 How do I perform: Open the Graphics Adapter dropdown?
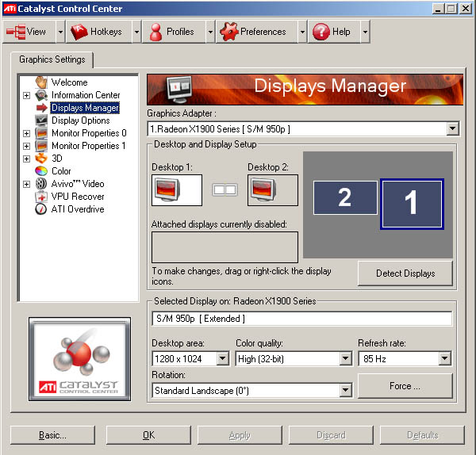point(453,129)
